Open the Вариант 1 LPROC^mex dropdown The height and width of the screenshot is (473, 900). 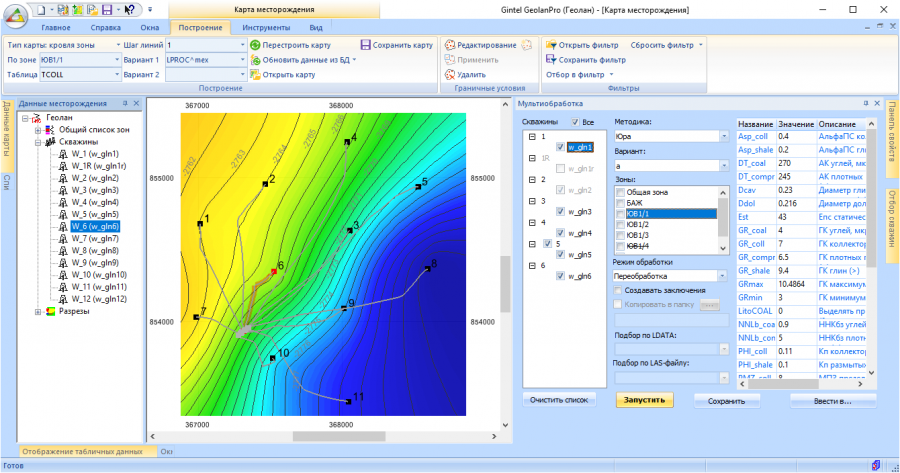[x=242, y=60]
